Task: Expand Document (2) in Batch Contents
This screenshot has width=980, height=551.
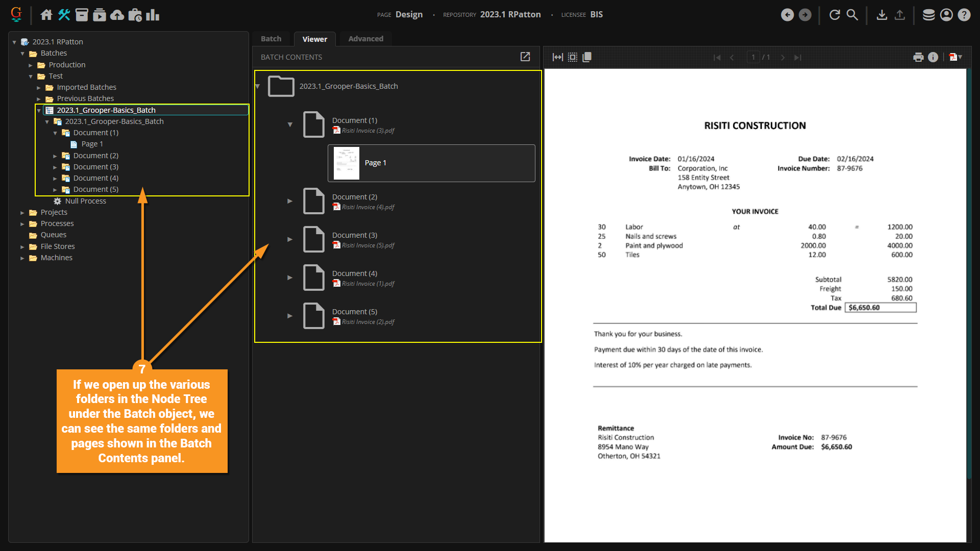Action: coord(290,201)
